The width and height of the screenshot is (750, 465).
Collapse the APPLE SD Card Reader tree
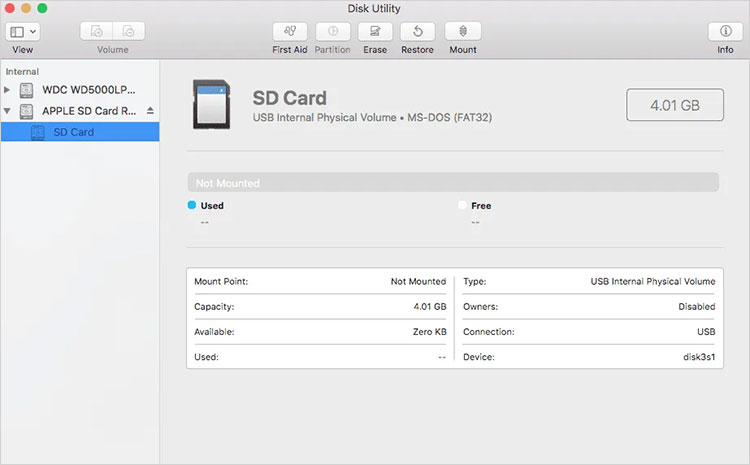(x=9, y=111)
